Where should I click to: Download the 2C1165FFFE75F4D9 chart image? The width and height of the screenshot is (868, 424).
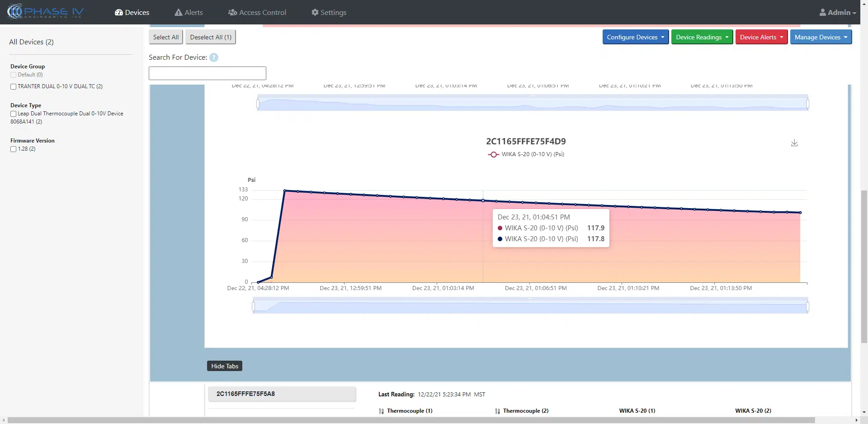click(794, 143)
